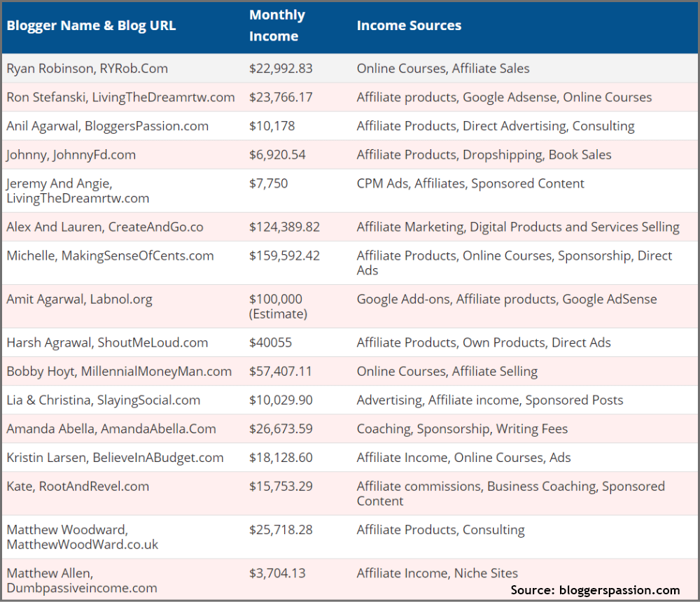Select 'Anil Agarwal, BloggersPassion.com' cell
700x602 pixels.
(x=108, y=126)
